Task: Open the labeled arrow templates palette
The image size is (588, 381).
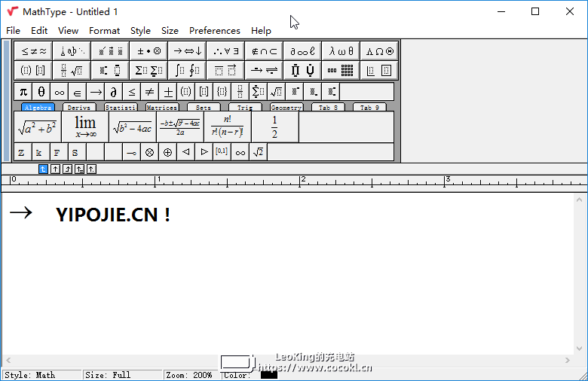Action: [x=264, y=70]
